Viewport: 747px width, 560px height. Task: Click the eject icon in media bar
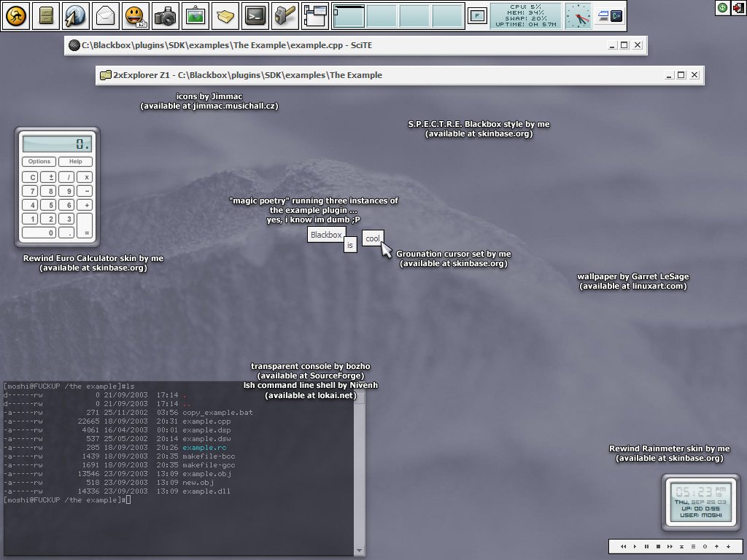coord(682,546)
